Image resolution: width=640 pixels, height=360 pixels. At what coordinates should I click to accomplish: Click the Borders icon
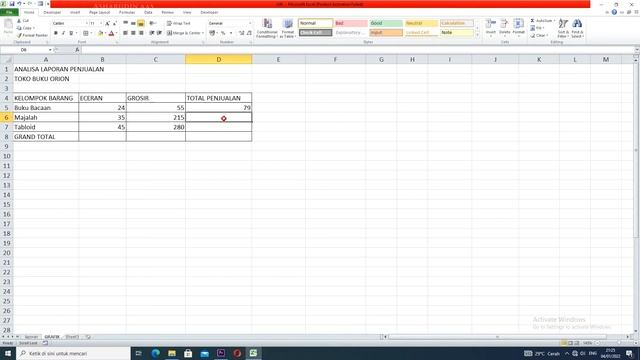[85, 33]
